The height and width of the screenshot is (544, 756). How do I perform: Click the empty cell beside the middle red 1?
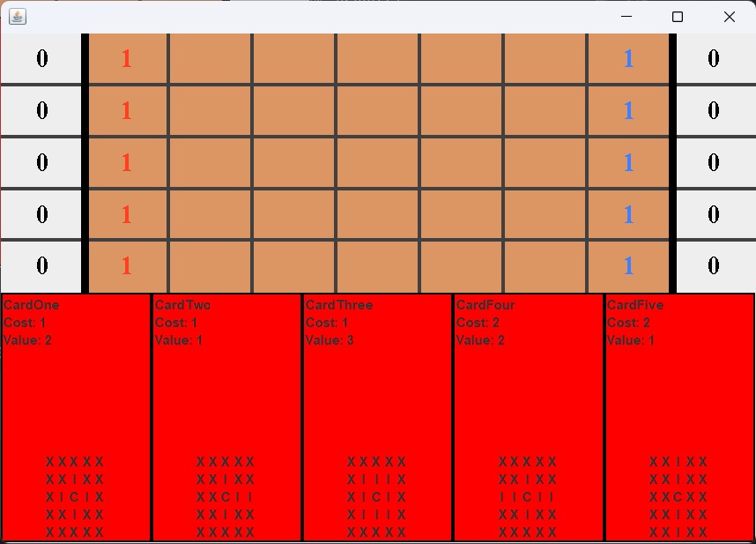point(209,162)
